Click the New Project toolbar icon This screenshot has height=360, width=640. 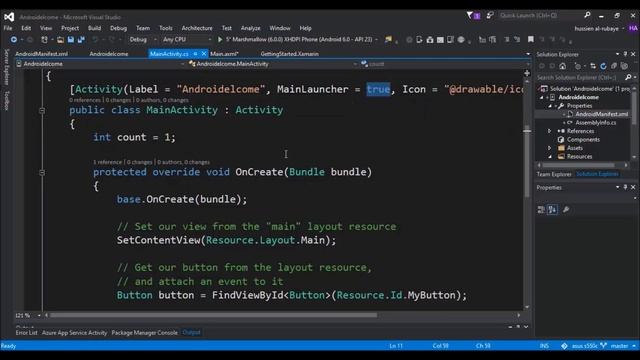coord(44,40)
